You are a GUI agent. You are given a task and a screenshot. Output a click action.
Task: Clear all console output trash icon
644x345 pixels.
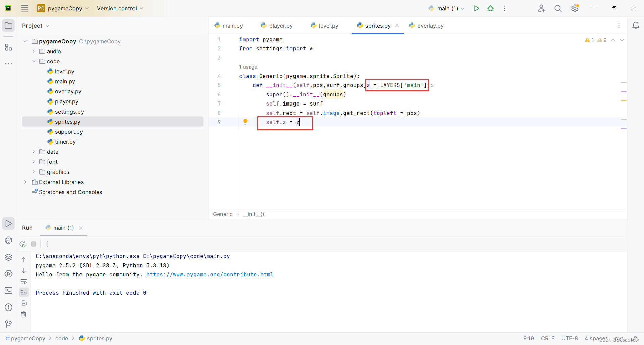[x=24, y=314]
